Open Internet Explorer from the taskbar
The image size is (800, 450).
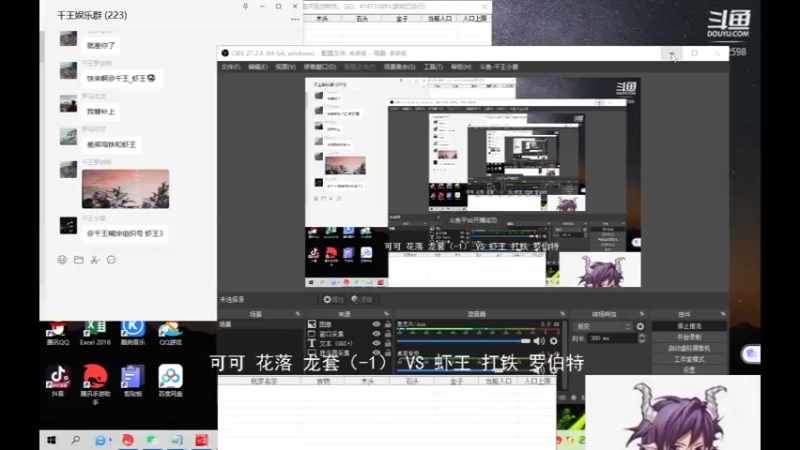[x=101, y=440]
